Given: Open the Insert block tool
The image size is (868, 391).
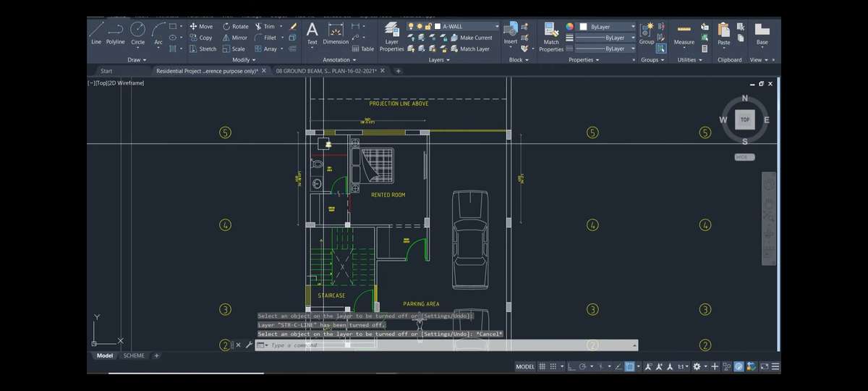Looking at the screenshot, I should pyautogui.click(x=511, y=33).
